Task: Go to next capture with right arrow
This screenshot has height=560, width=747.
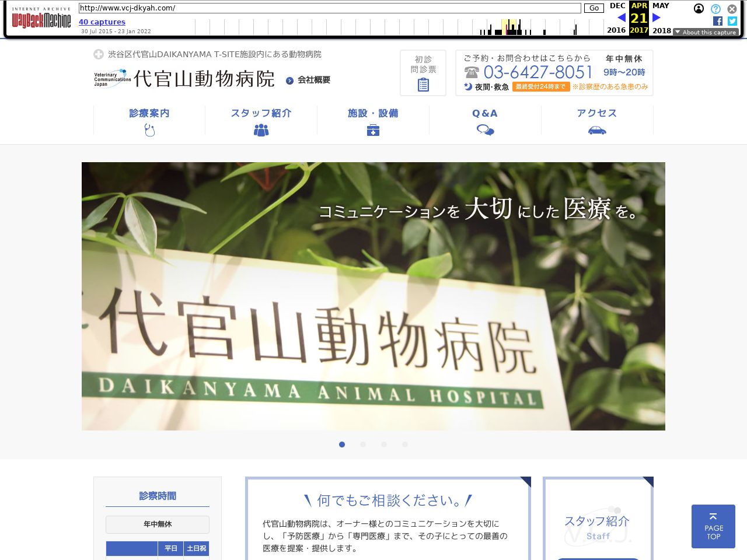Action: (x=657, y=18)
